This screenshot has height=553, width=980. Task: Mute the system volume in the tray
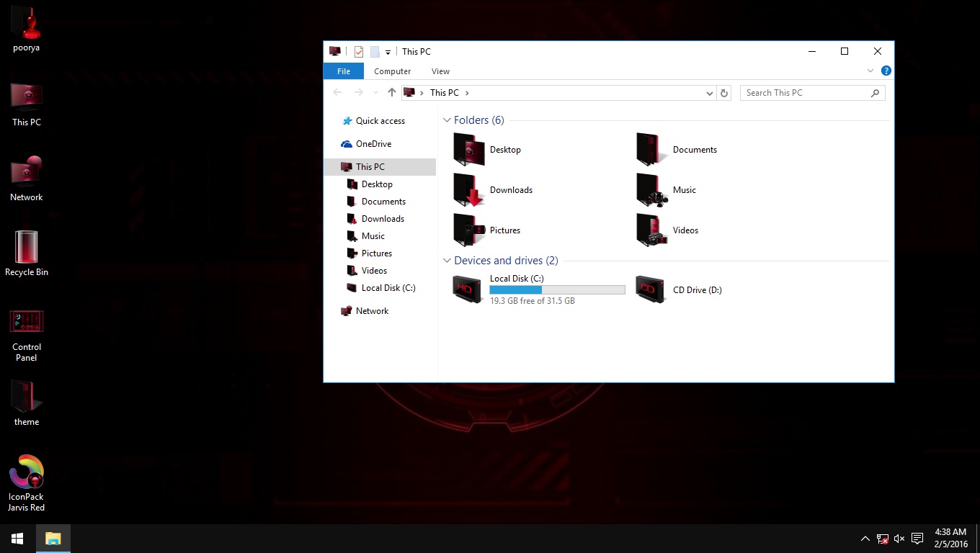[899, 538]
